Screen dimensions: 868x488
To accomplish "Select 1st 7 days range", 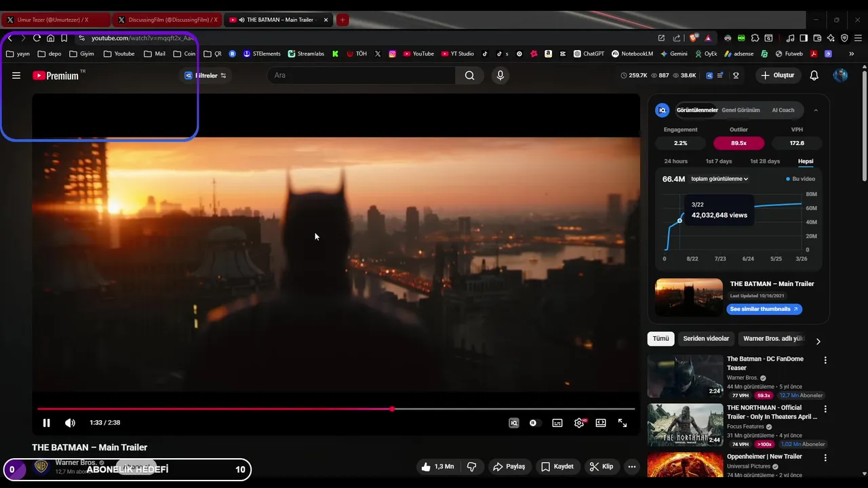I will [x=719, y=161].
